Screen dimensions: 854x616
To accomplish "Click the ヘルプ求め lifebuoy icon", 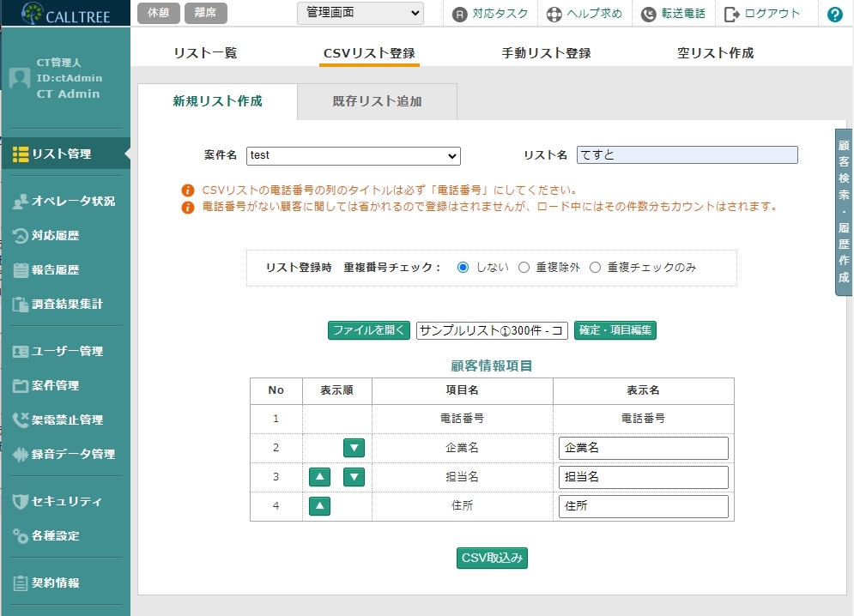I will (554, 15).
